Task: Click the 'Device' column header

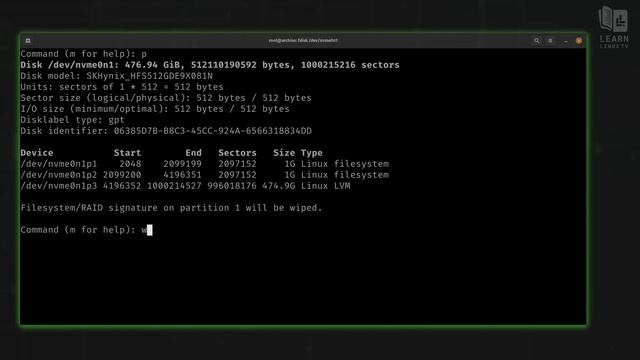Action: (x=37, y=153)
